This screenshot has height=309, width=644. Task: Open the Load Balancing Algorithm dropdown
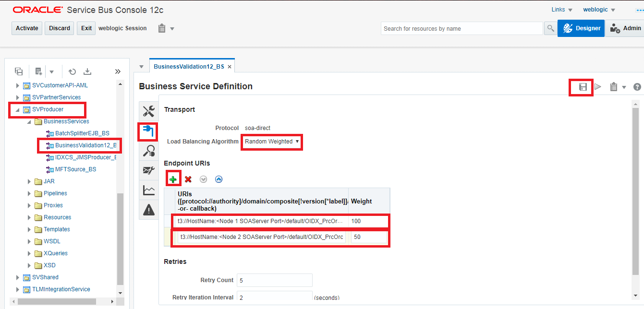271,142
